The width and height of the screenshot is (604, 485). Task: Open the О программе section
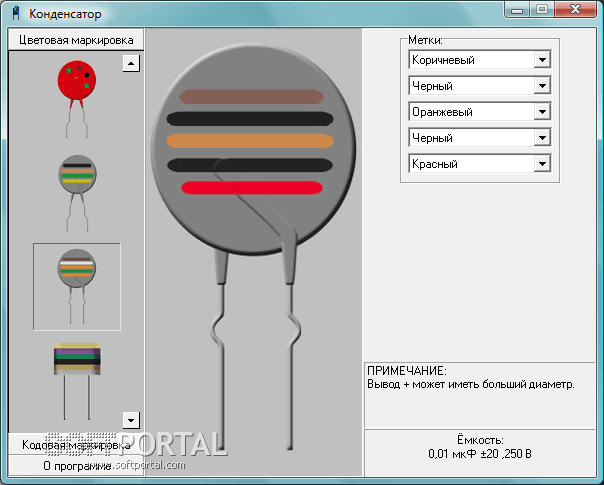76,465
